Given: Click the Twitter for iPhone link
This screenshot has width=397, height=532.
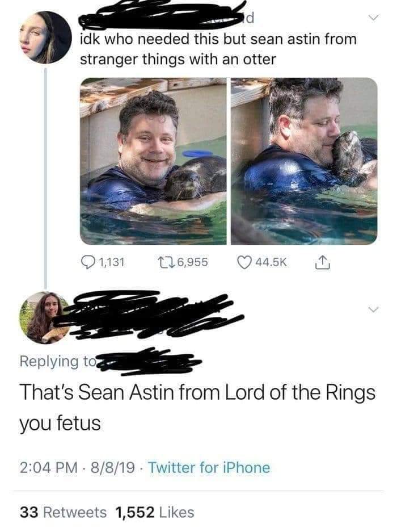Looking at the screenshot, I should pos(209,467).
